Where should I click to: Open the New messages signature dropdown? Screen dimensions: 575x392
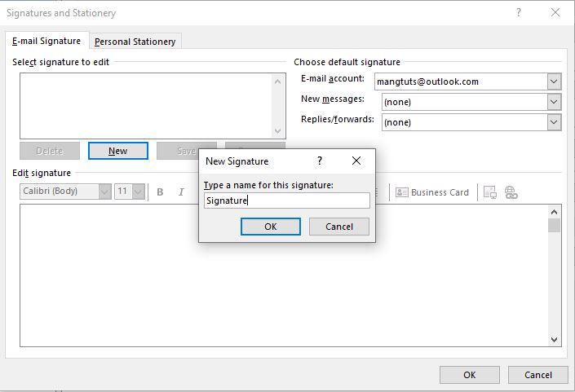554,102
